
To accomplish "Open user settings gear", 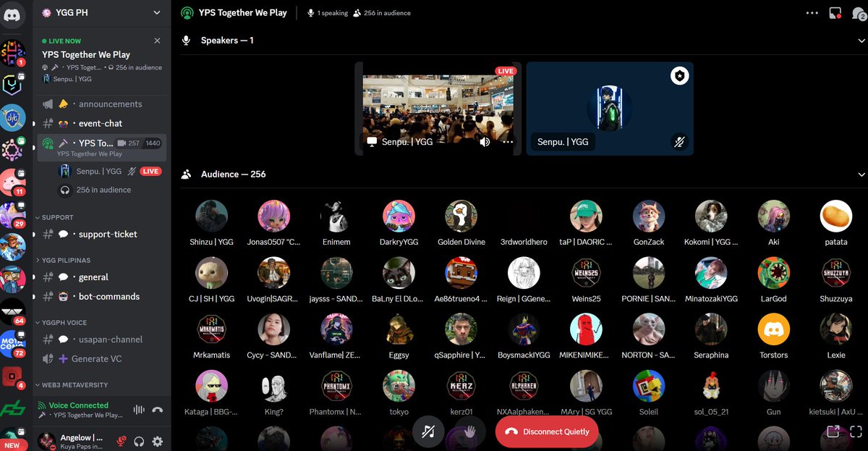I will 157,441.
